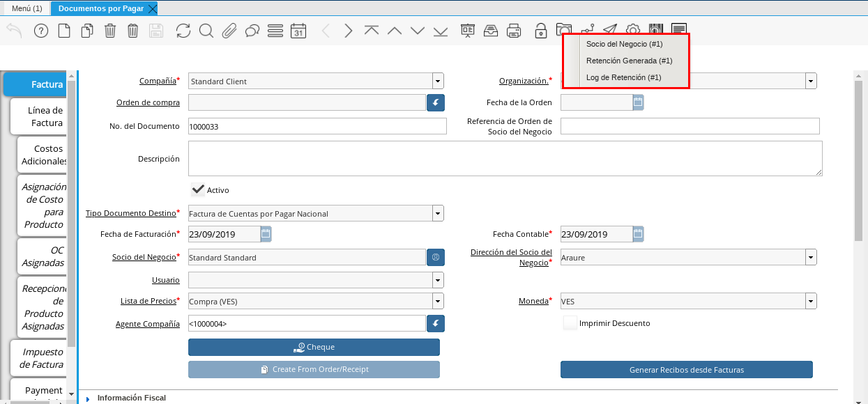Expand the Información Fiscal section
This screenshot has height=404, width=868.
[x=88, y=398]
